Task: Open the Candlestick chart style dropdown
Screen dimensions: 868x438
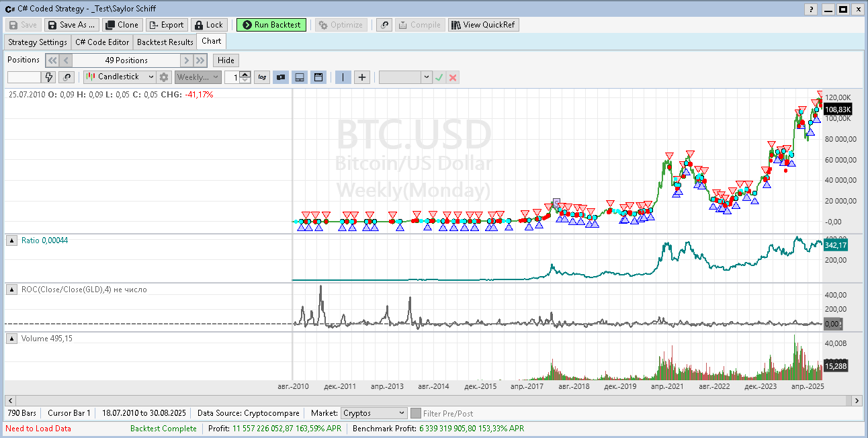Action: [x=120, y=77]
